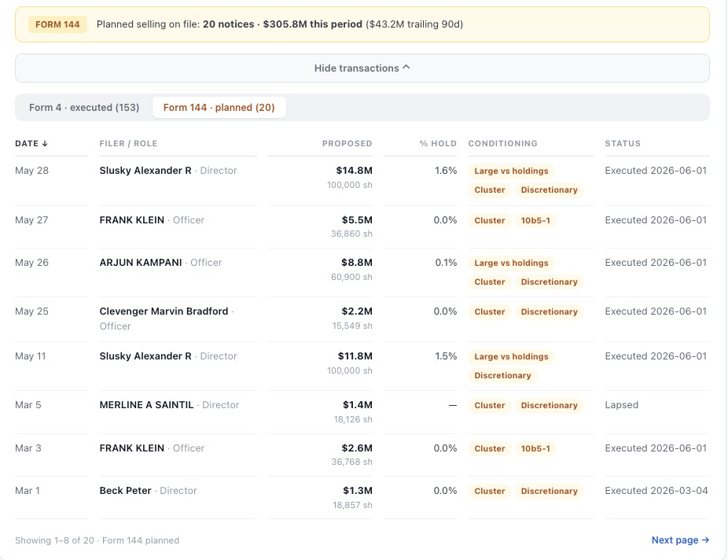The height and width of the screenshot is (560, 728).
Task: Click the % HOLD column header
Action: [x=438, y=143]
